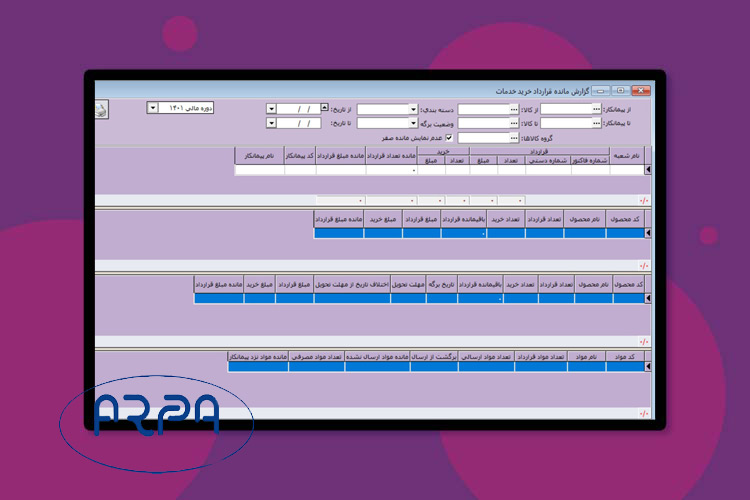Open the 'دسته بندی' dropdown
Screen dimensions: 750x500
click(x=413, y=109)
